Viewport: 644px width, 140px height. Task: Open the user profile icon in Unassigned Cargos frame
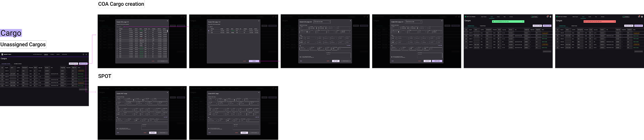point(86,54)
